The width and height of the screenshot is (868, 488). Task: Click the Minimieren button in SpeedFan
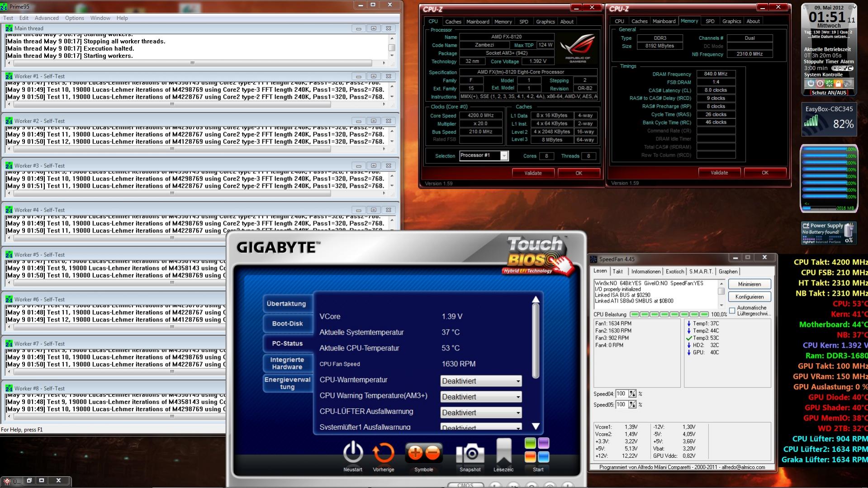[x=749, y=284]
